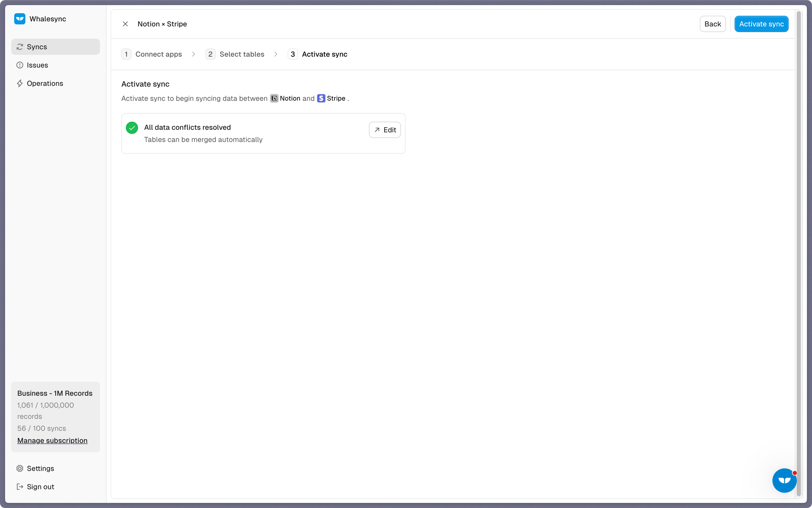Click the green conflicts resolved checkmark

[132, 128]
